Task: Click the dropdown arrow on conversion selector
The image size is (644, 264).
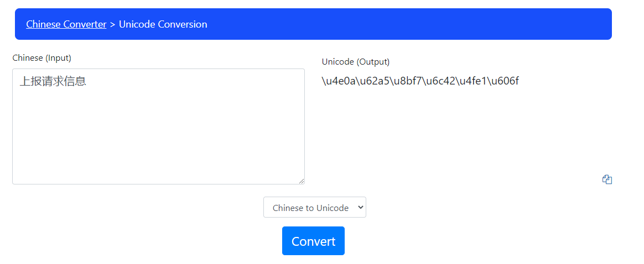Action: point(360,208)
